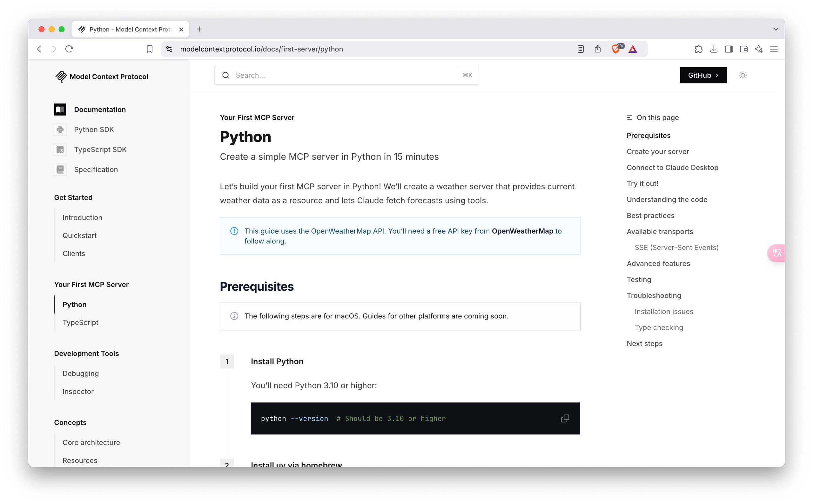Open the Debugging page
This screenshot has height=504, width=813.
point(81,373)
